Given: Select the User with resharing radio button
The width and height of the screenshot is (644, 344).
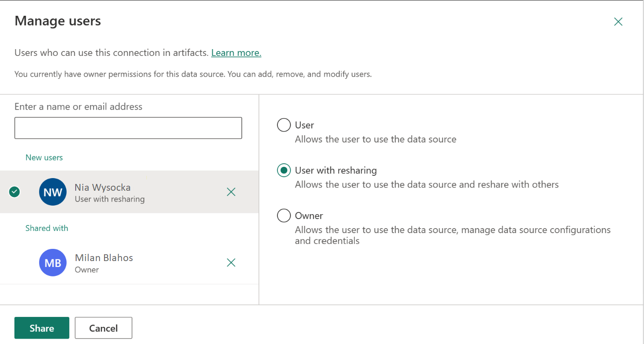Looking at the screenshot, I should click(284, 170).
